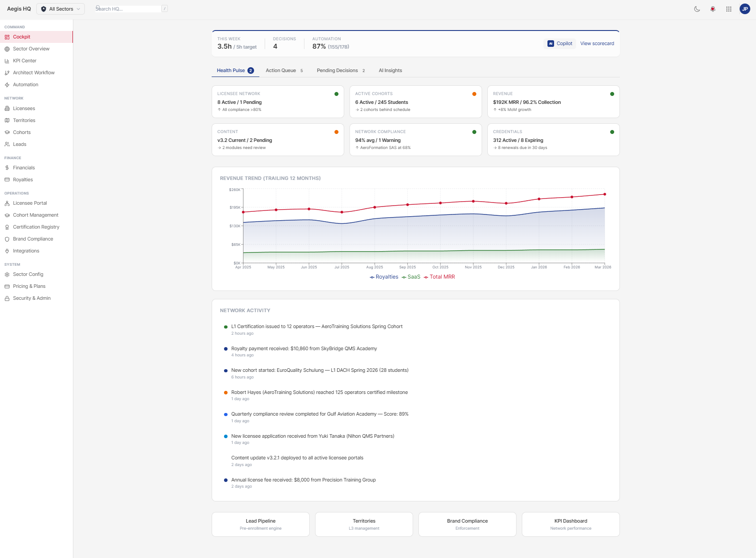This screenshot has width=756, height=558.
Task: Open Certification Registry badge icon
Action: [7, 227]
